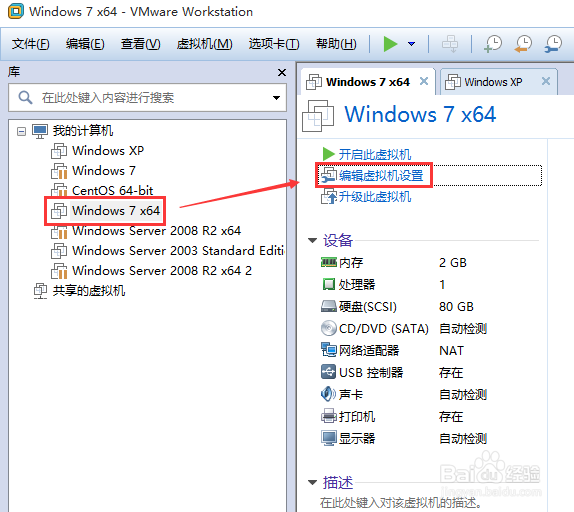Click the 自动检测 value beside CD/DVD
The width and height of the screenshot is (574, 512).
point(463,329)
